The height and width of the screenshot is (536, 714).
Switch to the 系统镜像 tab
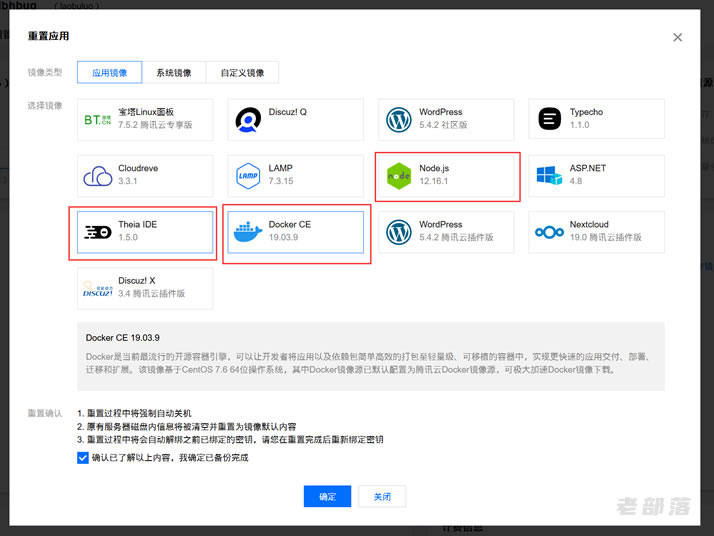pyautogui.click(x=173, y=72)
